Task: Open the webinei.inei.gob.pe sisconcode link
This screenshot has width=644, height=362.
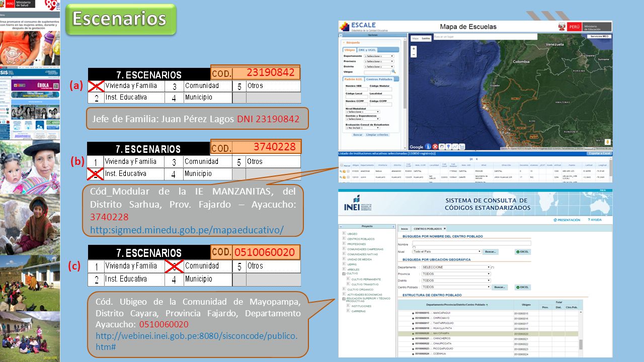Action: pyautogui.click(x=196, y=341)
